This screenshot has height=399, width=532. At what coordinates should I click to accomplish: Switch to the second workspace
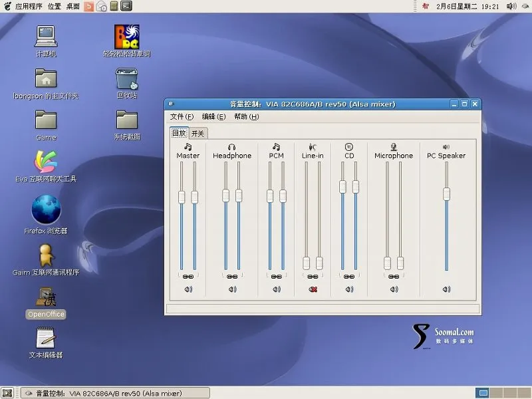coord(495,393)
